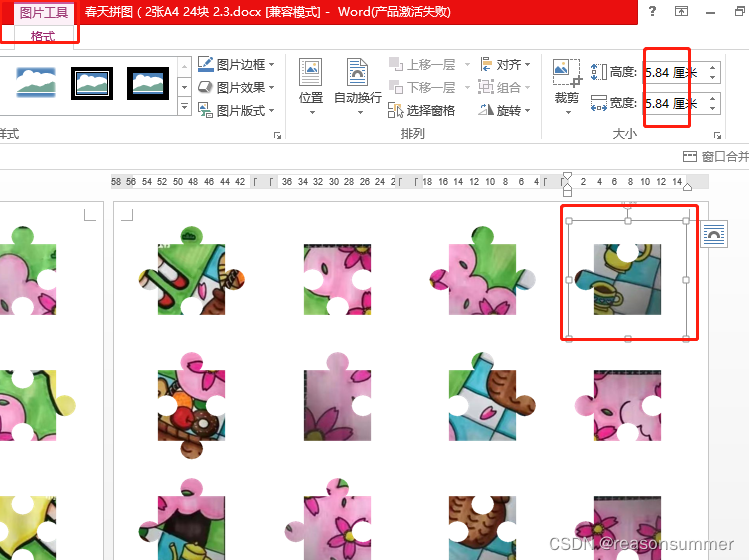The width and height of the screenshot is (749, 560).
Task: Open ribbon display options button
Action: coord(681,11)
